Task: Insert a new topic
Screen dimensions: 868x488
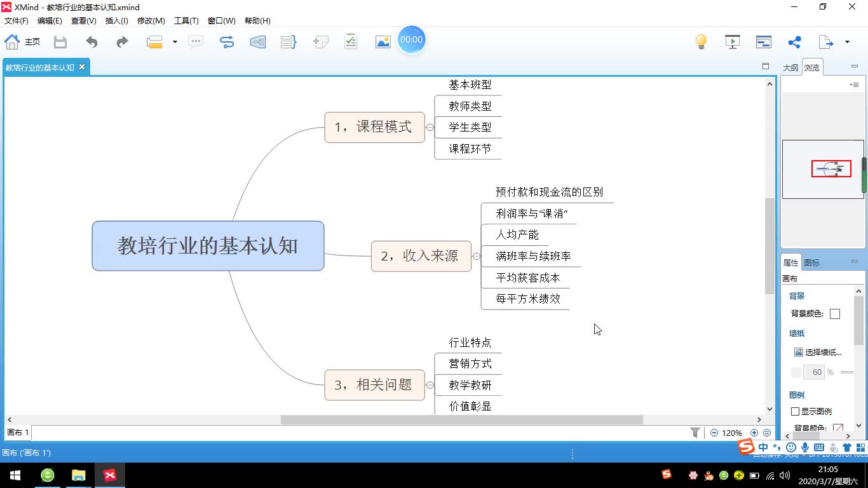Action: click(155, 42)
